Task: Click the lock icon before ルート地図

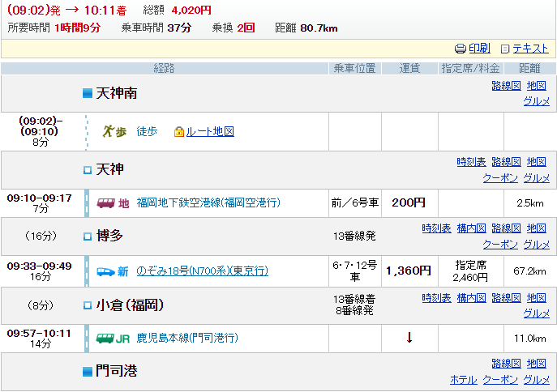Action: [x=179, y=131]
